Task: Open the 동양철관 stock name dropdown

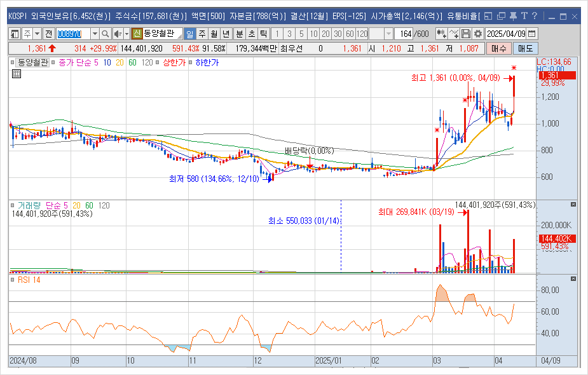Action: click(x=180, y=36)
